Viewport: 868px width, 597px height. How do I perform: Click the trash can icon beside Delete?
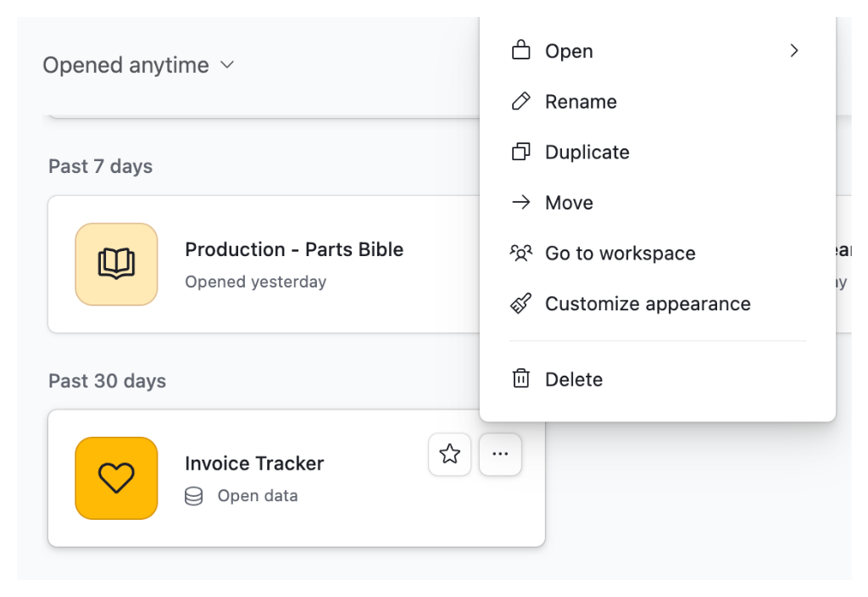(x=520, y=379)
